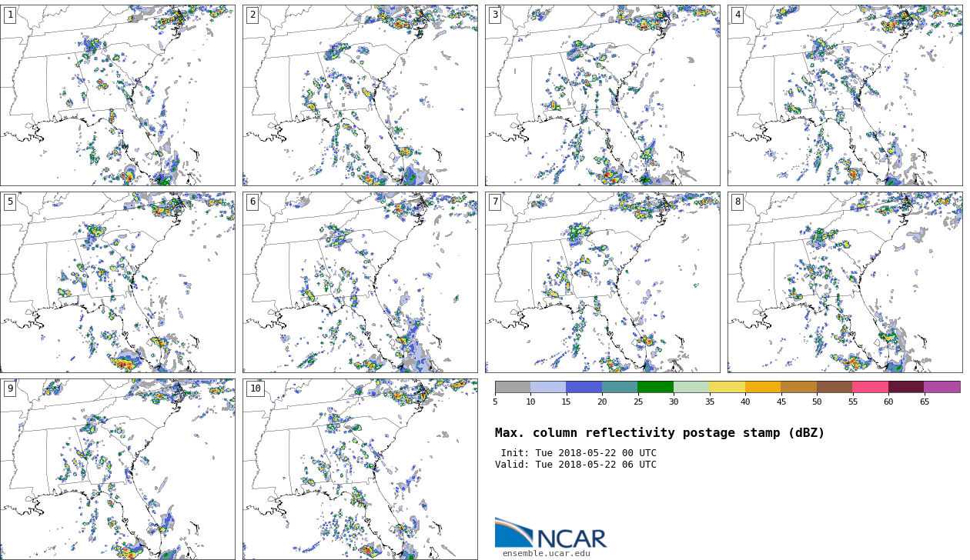Select ensemble member 1 map panel
Viewport: 970px width, 560px height.
[x=118, y=95]
